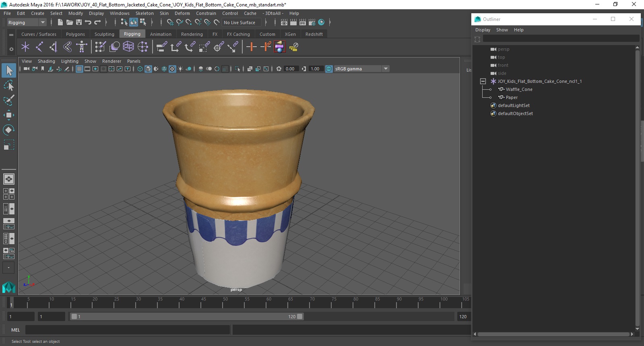
Task: Click the Set Key shelf icon
Action: [252, 47]
